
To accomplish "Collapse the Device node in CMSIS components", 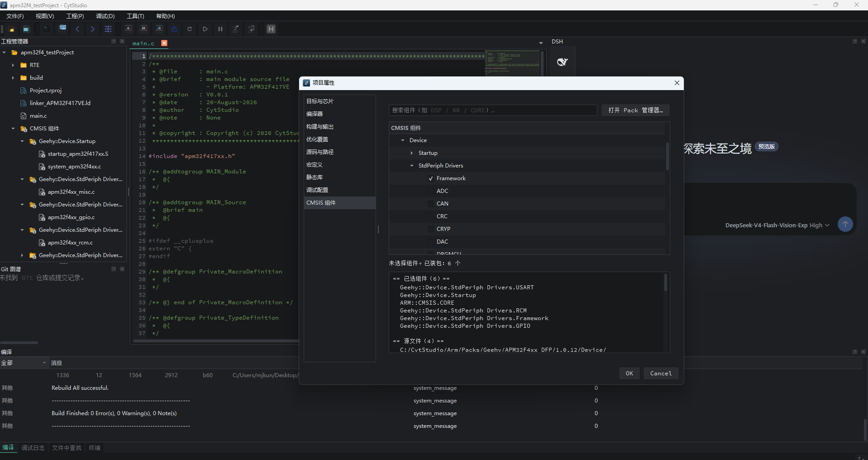I will pyautogui.click(x=403, y=140).
